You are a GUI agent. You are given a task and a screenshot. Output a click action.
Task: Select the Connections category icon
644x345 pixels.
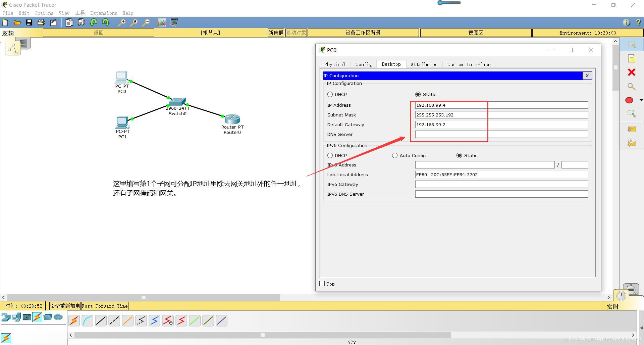[37, 317]
